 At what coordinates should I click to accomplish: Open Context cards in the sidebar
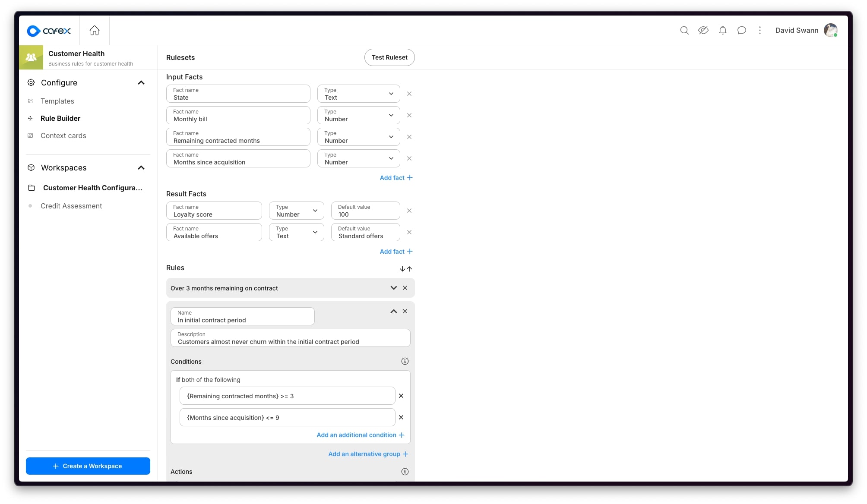63,135
